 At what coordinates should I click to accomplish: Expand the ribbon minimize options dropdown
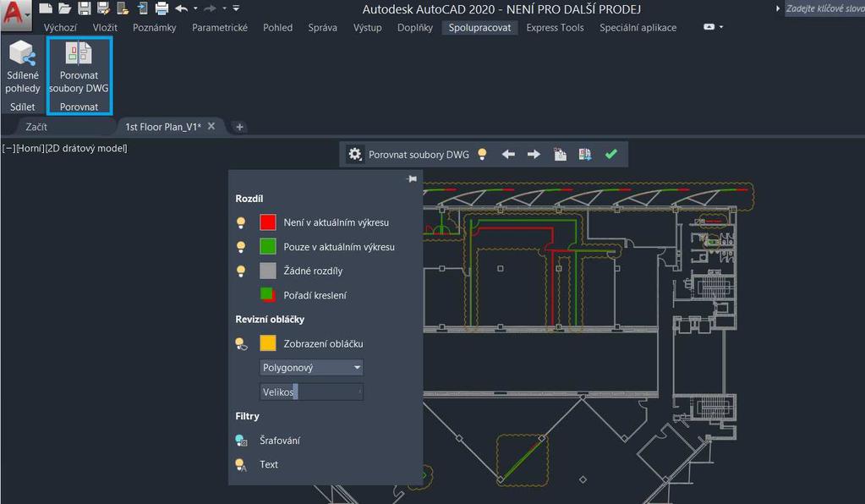pos(721,26)
